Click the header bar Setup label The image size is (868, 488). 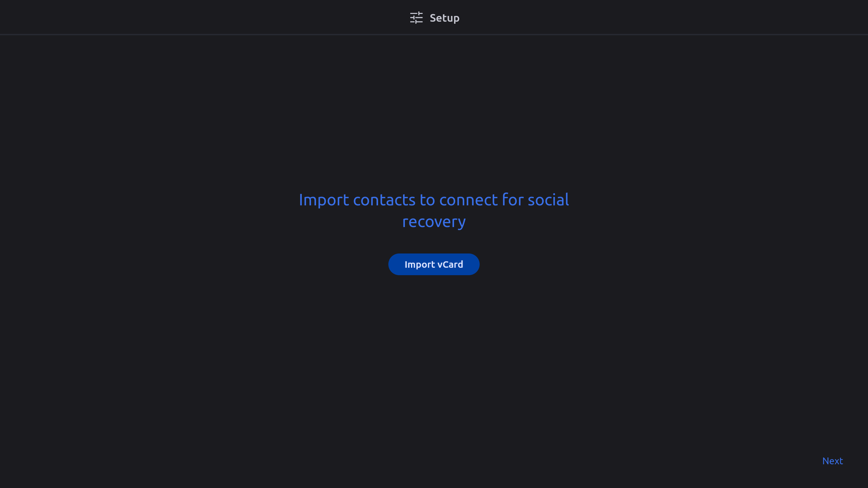(x=445, y=18)
